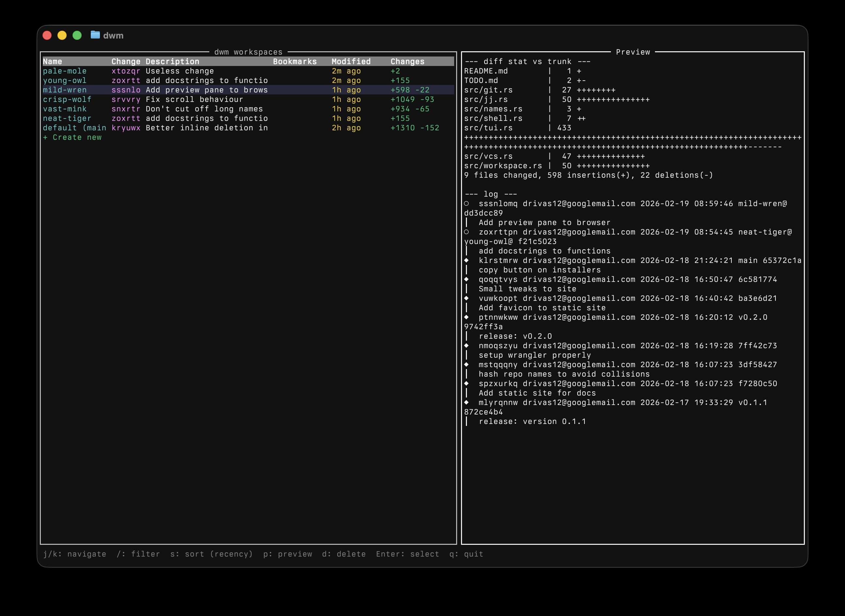Click 'Small tweaks to site' log message
Screen dimensions: 845x616
527,289
